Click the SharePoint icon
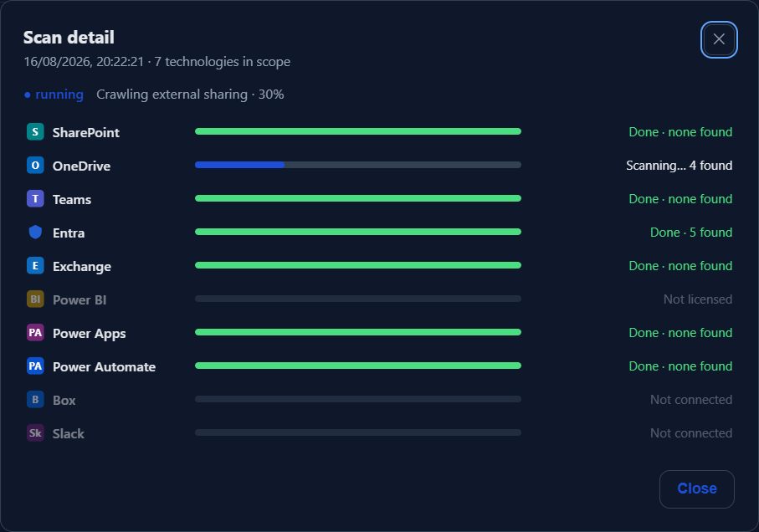The width and height of the screenshot is (759, 532). click(35, 131)
